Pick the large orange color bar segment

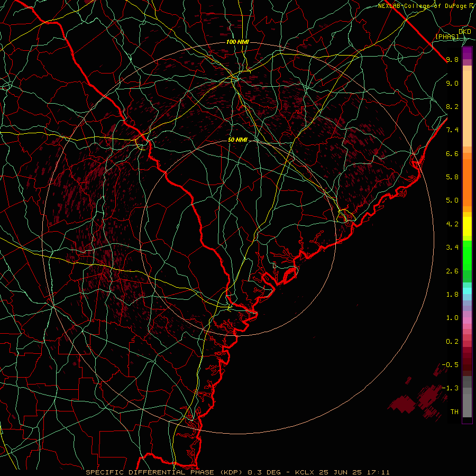coord(467,182)
